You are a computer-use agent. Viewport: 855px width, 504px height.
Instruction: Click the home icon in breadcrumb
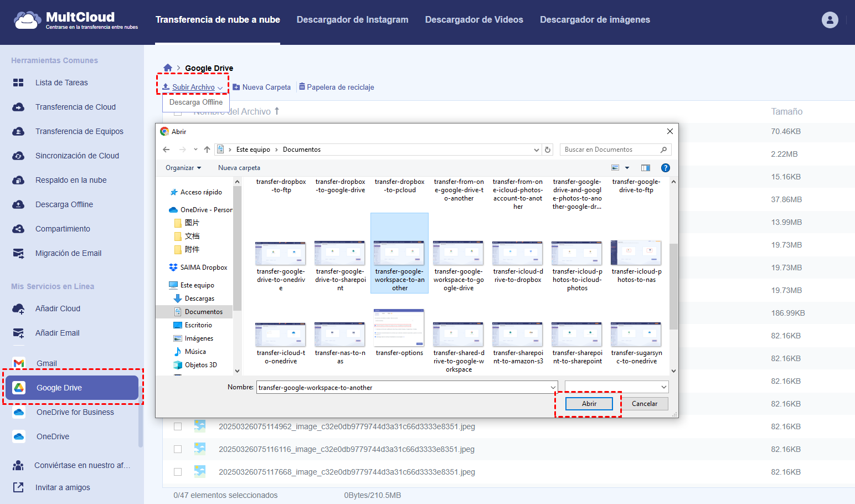(168, 68)
